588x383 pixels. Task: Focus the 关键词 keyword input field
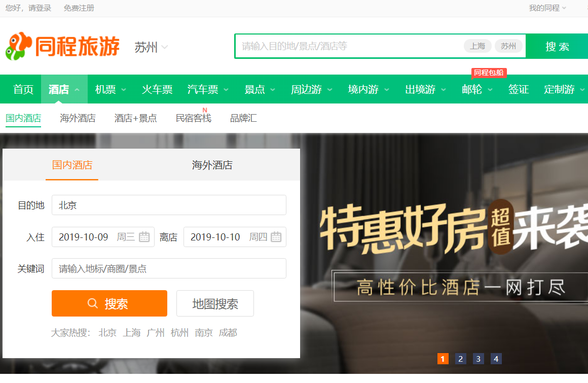click(x=169, y=268)
